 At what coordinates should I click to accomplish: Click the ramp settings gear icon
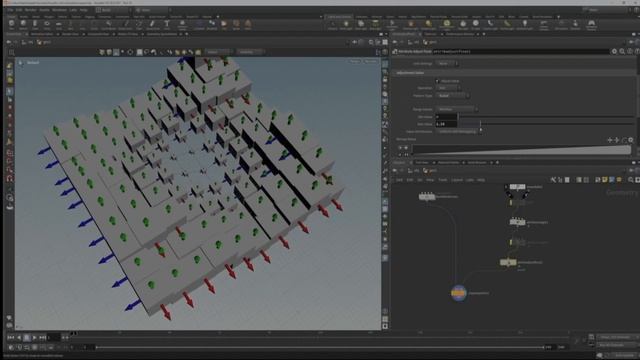tap(631, 140)
